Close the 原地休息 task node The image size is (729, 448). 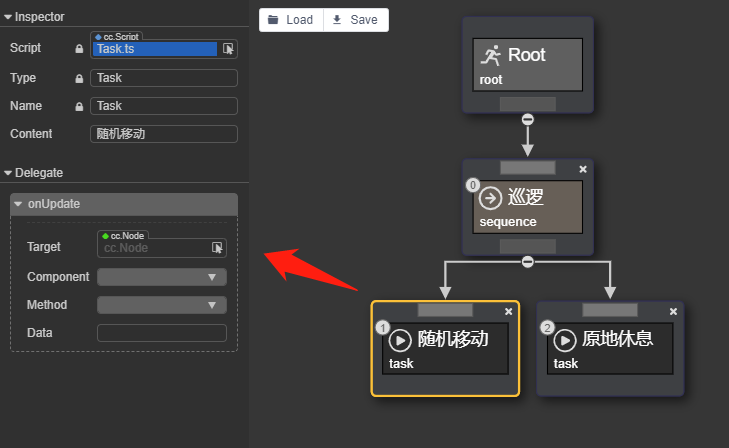click(674, 312)
